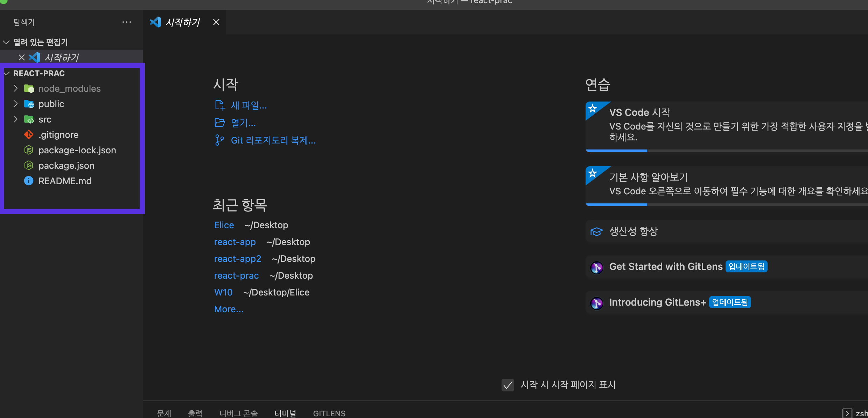This screenshot has width=868, height=418.
Task: Click the open folder icon
Action: (220, 123)
